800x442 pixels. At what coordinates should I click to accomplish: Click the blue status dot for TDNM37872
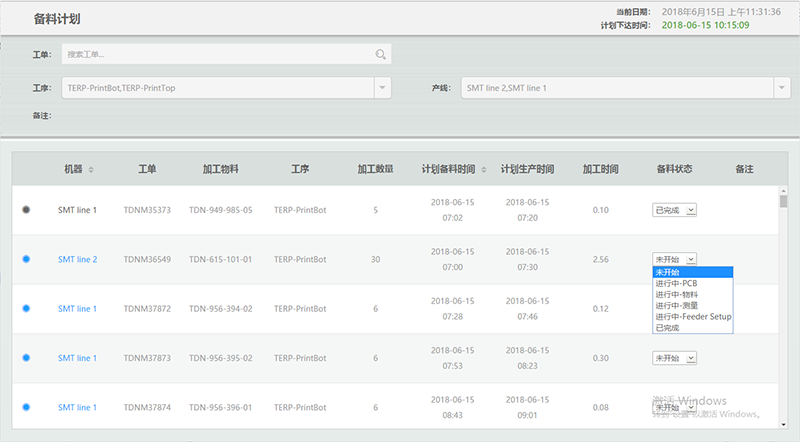coord(26,309)
